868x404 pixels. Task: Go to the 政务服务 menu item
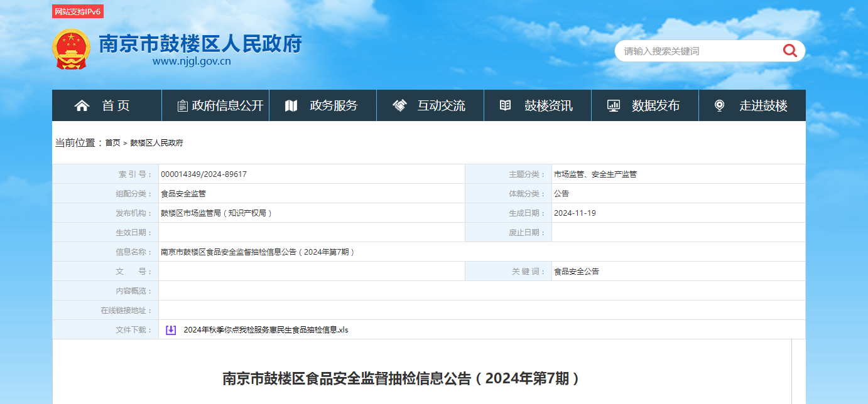pos(323,105)
